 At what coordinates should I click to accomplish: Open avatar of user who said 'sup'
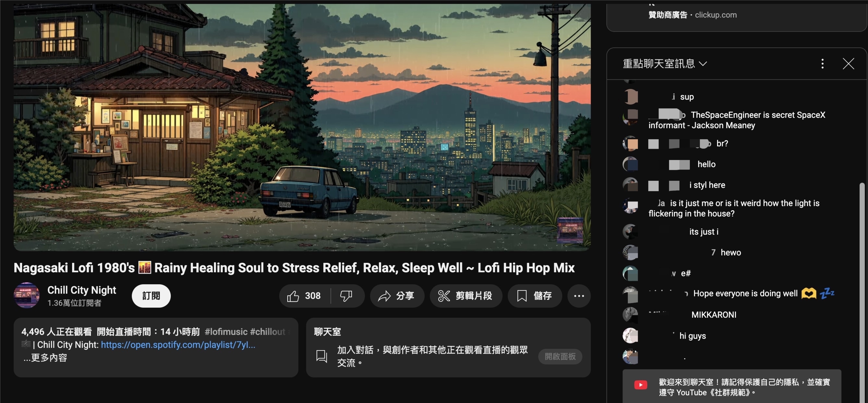[630, 97]
